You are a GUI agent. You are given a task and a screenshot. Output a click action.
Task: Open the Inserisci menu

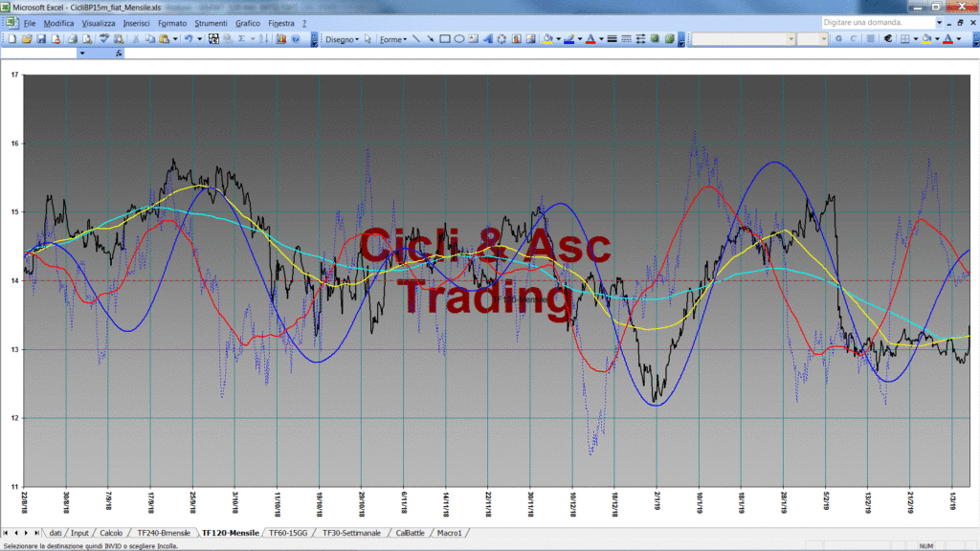pos(136,23)
